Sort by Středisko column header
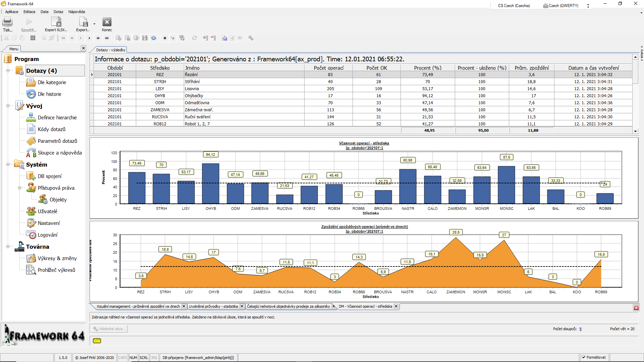This screenshot has width=644, height=362. click(x=160, y=68)
